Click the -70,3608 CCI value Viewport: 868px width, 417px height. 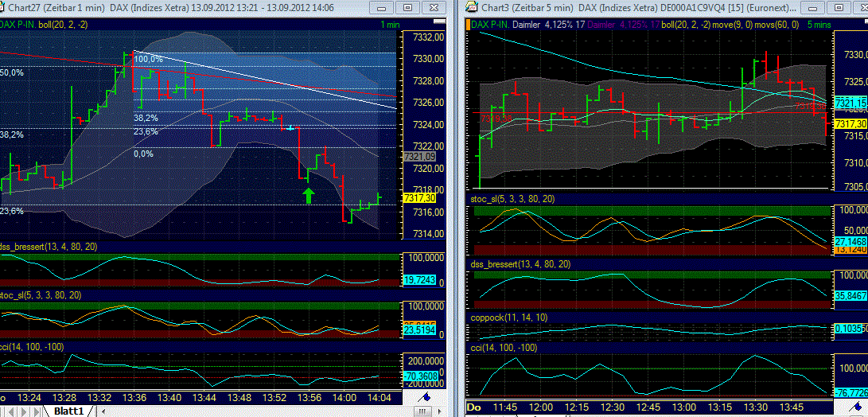tap(420, 377)
